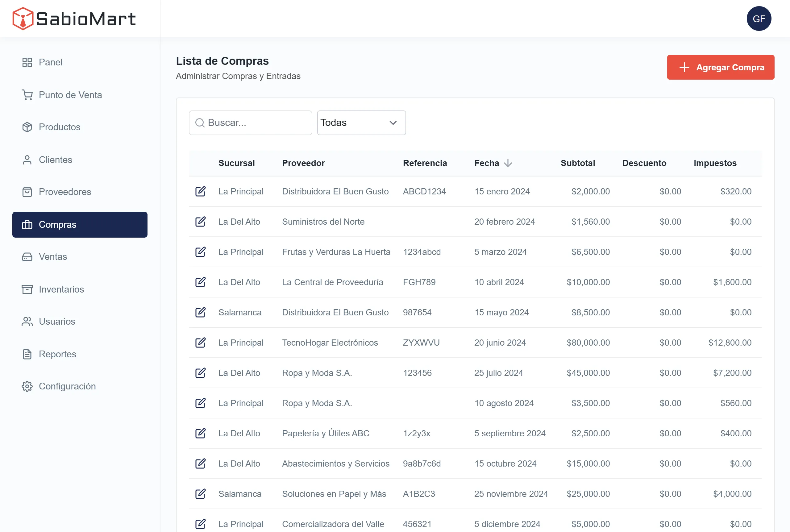Select the Compras menu item
Viewport: 790px width, 532px height.
click(x=80, y=225)
